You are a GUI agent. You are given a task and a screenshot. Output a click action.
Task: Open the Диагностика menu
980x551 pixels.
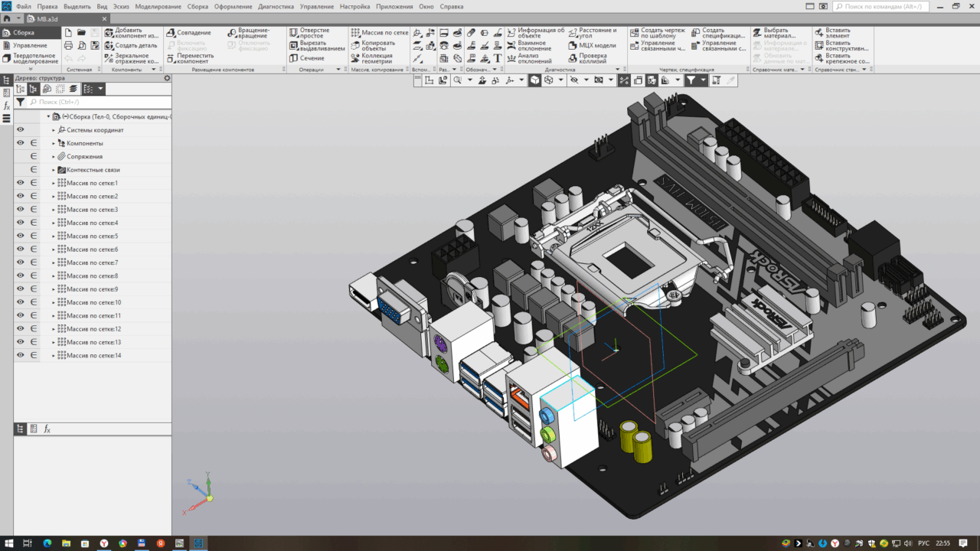(x=276, y=6)
